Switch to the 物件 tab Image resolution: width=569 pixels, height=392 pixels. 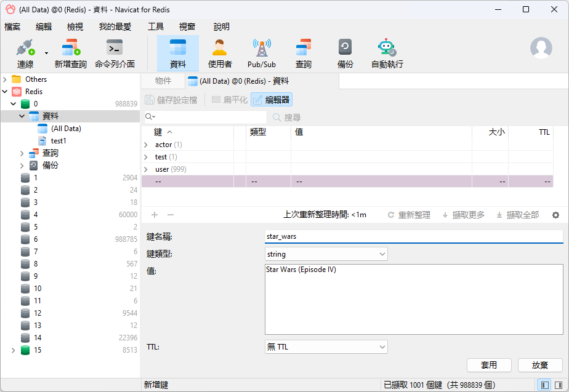pyautogui.click(x=163, y=81)
